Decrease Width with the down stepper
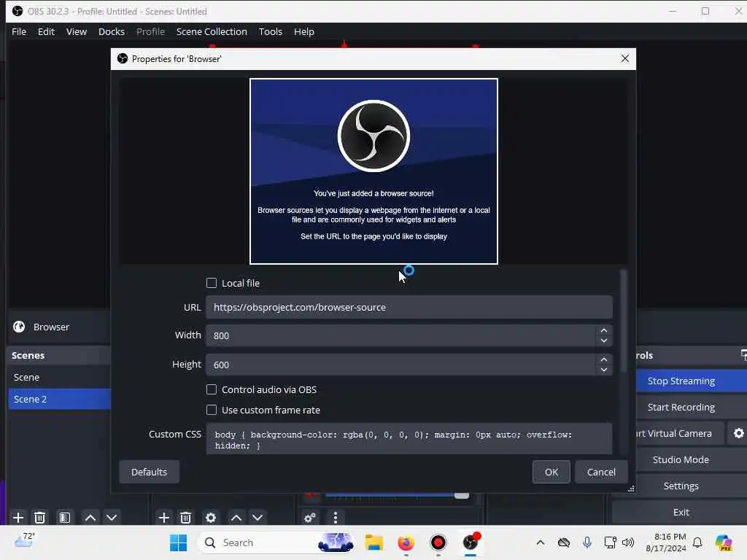 (x=603, y=341)
